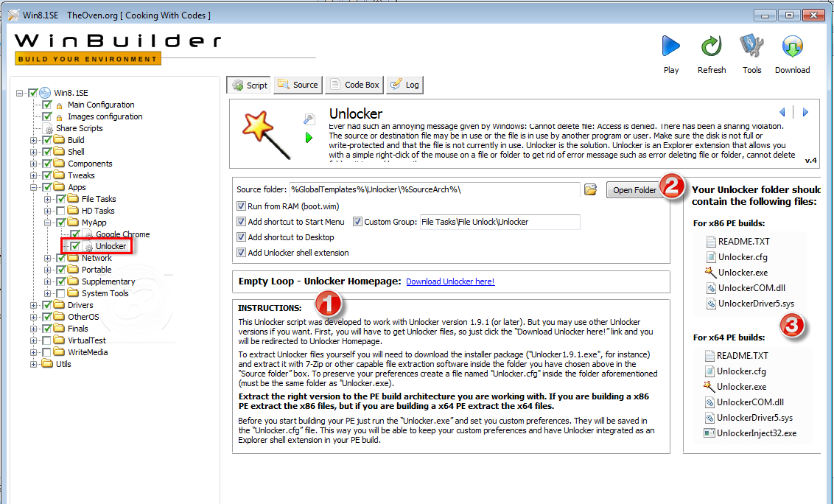Select the Supplementary tree item
This screenshot has height=504, width=834.
pos(108,281)
